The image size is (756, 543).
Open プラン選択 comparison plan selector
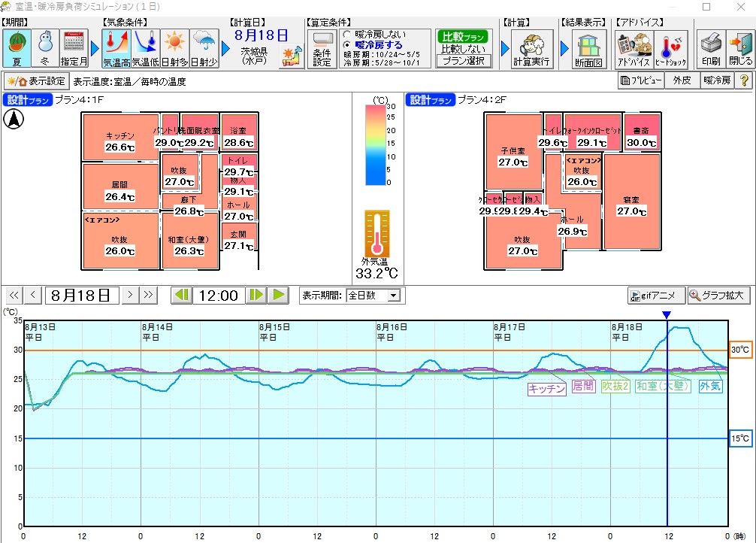point(461,61)
